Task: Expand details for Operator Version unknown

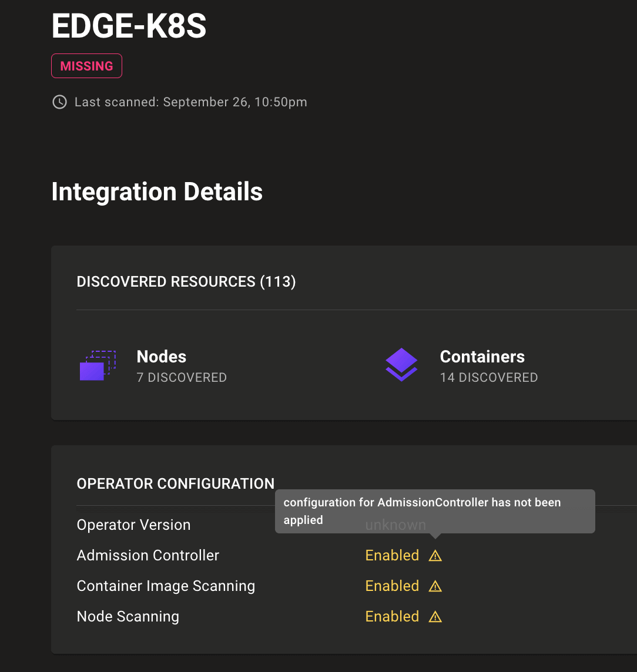Action: pyautogui.click(x=395, y=525)
